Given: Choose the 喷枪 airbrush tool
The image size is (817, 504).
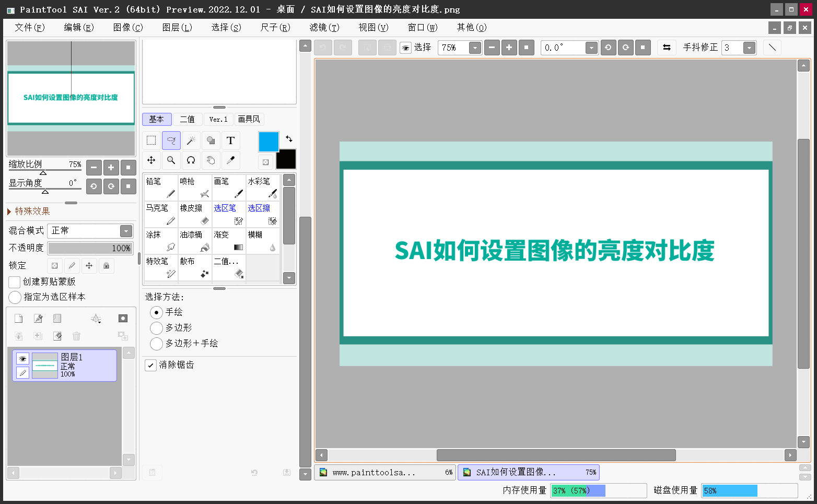Looking at the screenshot, I should 195,187.
